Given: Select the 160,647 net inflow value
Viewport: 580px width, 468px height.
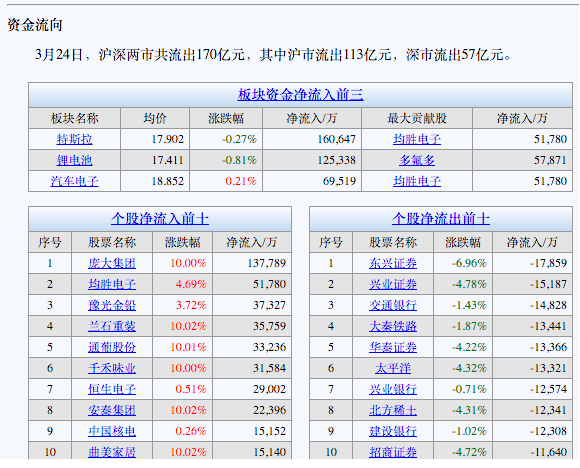Looking at the screenshot, I should click(x=337, y=139).
